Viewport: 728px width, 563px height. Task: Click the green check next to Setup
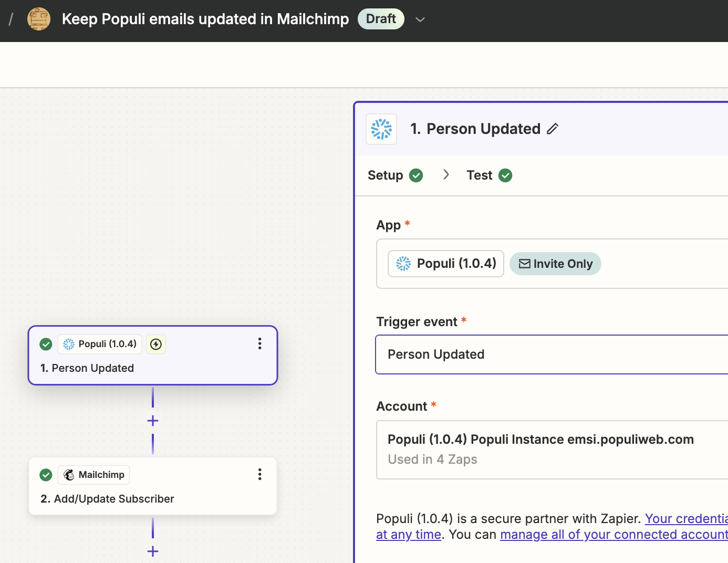point(416,175)
